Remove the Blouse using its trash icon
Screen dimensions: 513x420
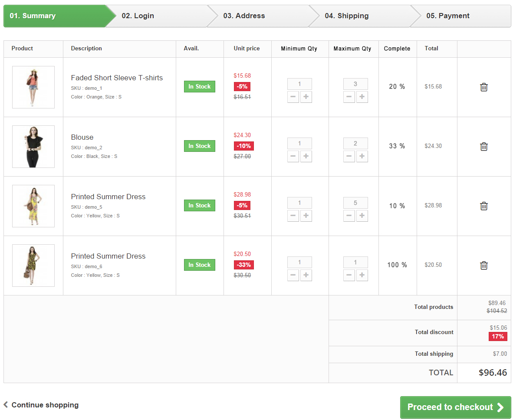pyautogui.click(x=484, y=147)
